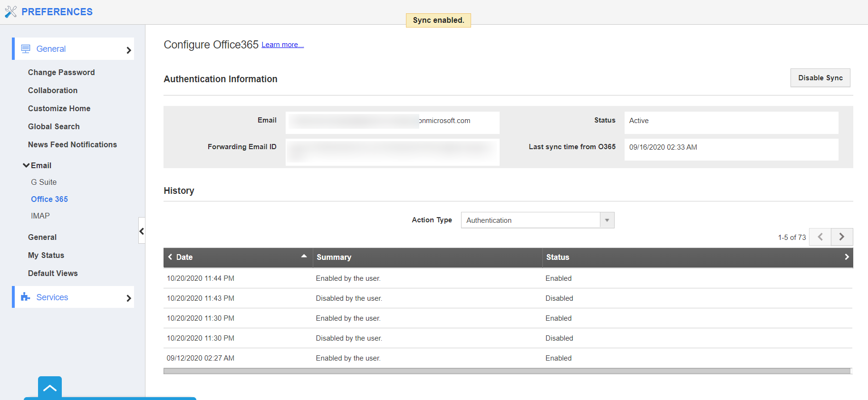Collapse the Email section in sidebar
Screen dimensions: 868x400
tap(26, 165)
